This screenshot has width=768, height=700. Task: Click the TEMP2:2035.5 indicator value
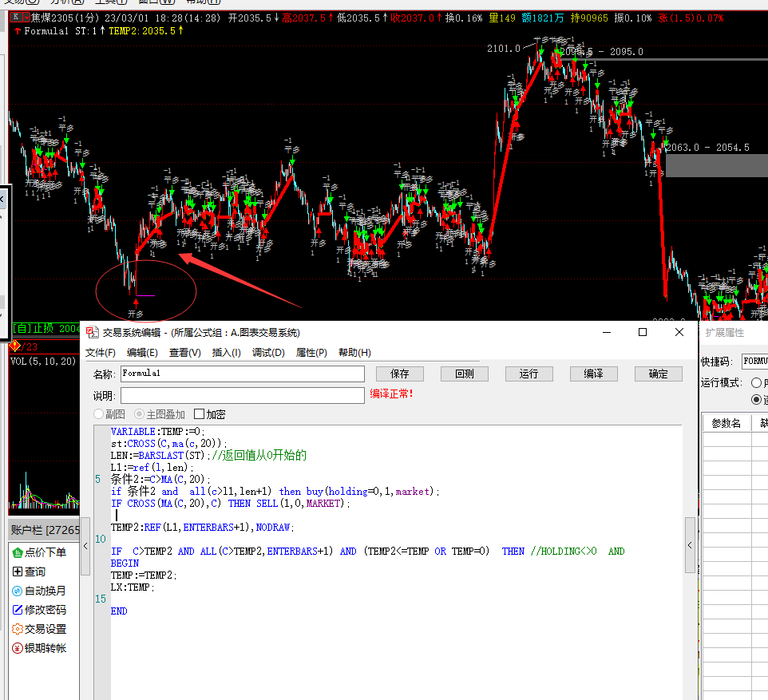point(146,31)
